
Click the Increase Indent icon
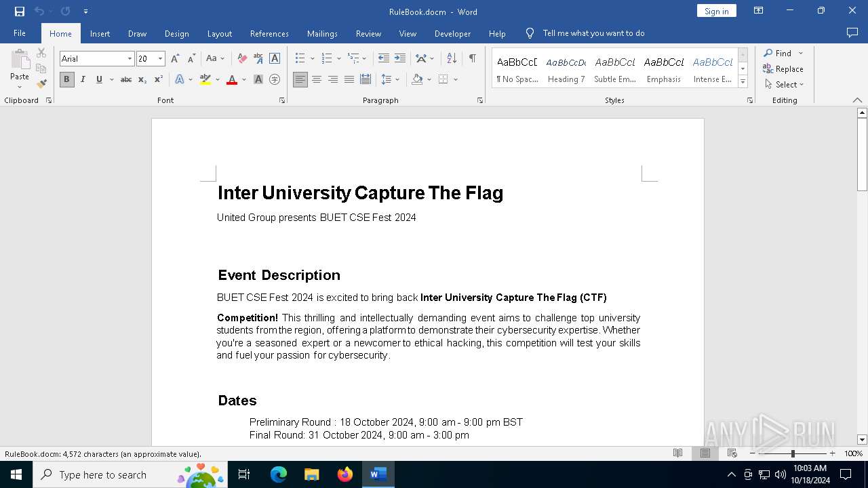point(400,59)
